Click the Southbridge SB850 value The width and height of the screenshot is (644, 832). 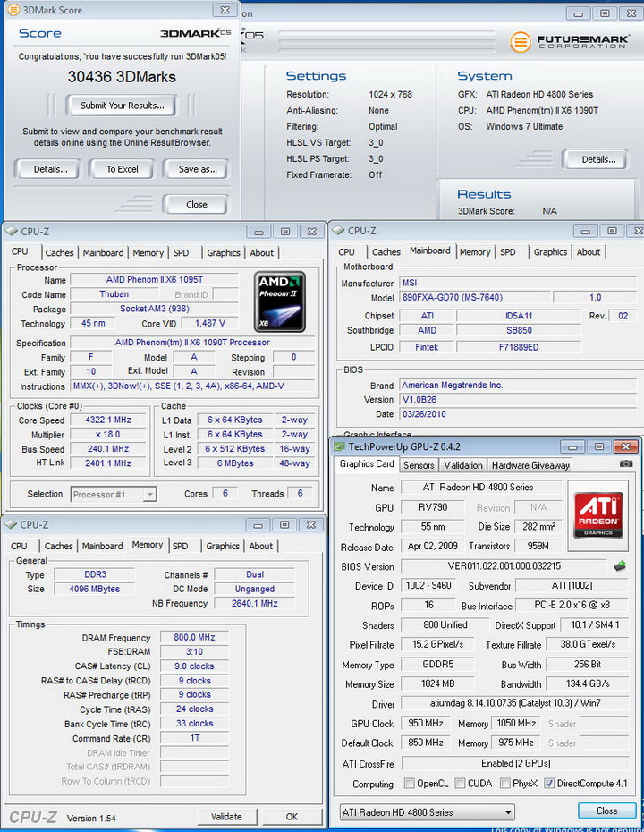pyautogui.click(x=519, y=330)
